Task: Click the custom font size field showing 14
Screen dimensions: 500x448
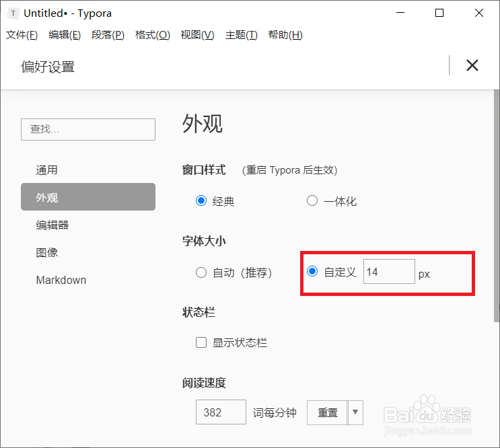Action: tap(389, 272)
